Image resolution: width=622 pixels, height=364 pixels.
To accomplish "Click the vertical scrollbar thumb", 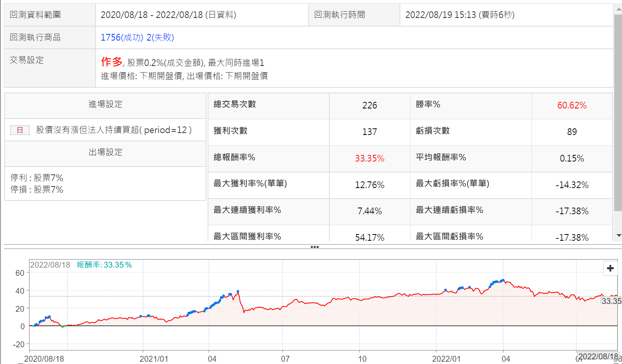I will tap(618, 113).
